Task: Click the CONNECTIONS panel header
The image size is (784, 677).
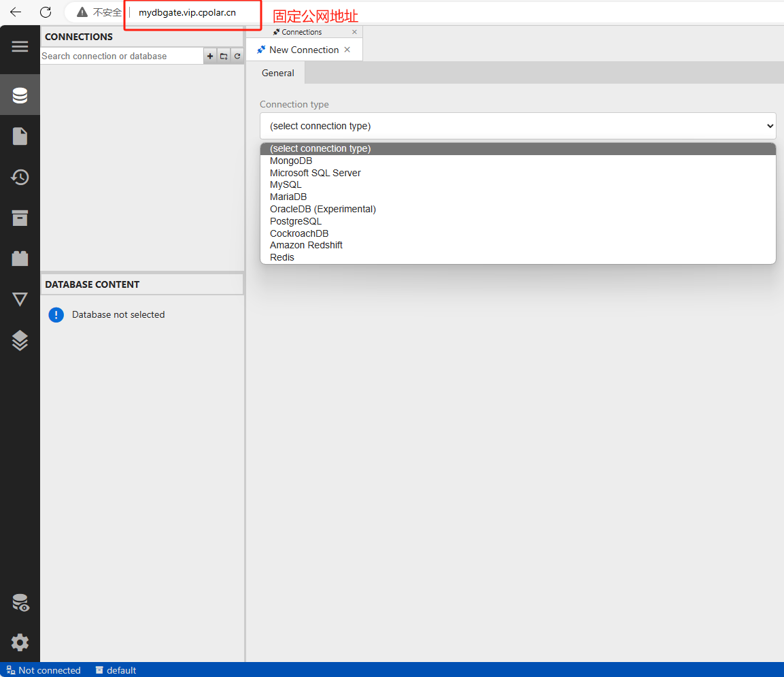Action: pos(141,37)
